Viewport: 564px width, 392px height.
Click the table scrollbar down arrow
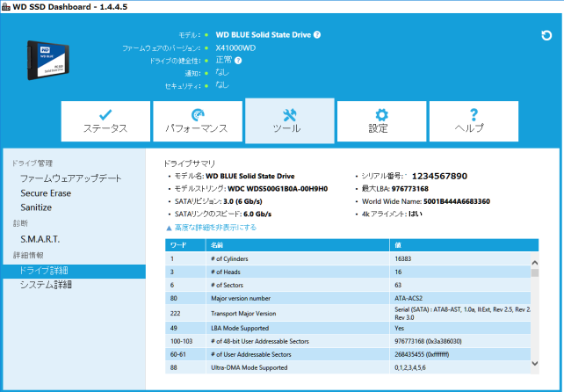coord(535,364)
